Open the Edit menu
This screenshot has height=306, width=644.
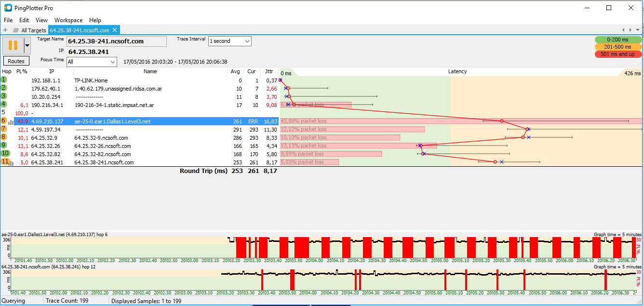[24, 20]
